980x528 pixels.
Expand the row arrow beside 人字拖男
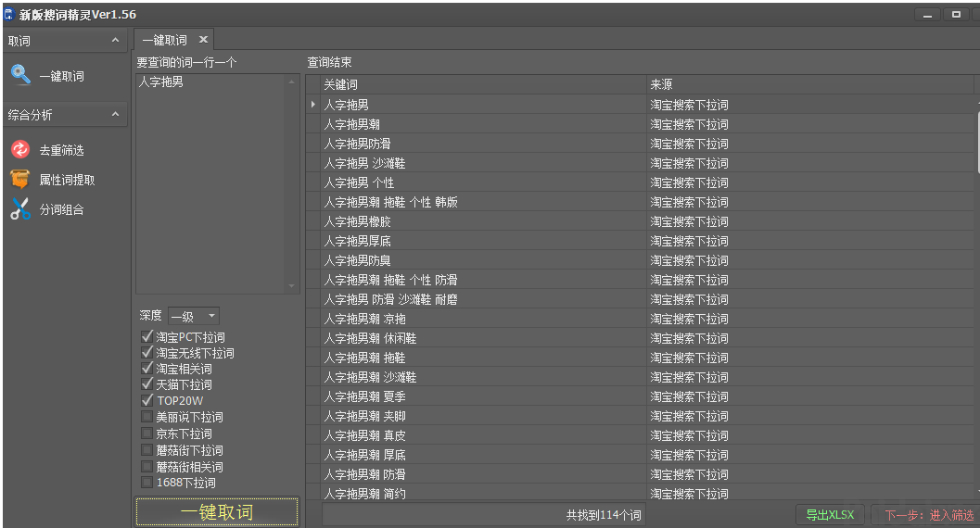313,105
